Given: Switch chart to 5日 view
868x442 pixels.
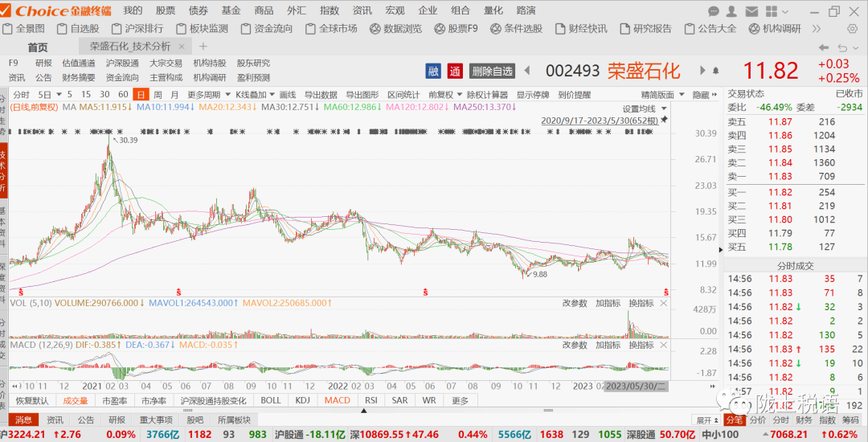Looking at the screenshot, I should (45, 95).
